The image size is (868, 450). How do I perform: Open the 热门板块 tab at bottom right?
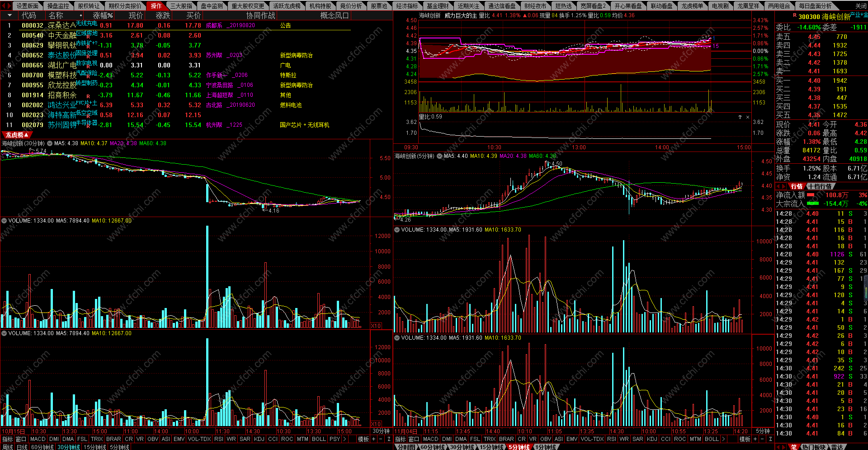(x=814, y=447)
